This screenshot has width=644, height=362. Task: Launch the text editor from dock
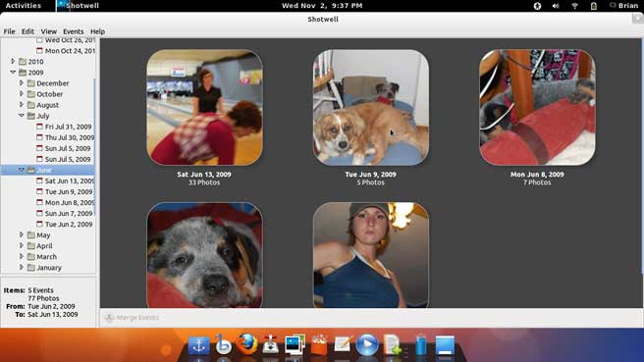pyautogui.click(x=343, y=344)
